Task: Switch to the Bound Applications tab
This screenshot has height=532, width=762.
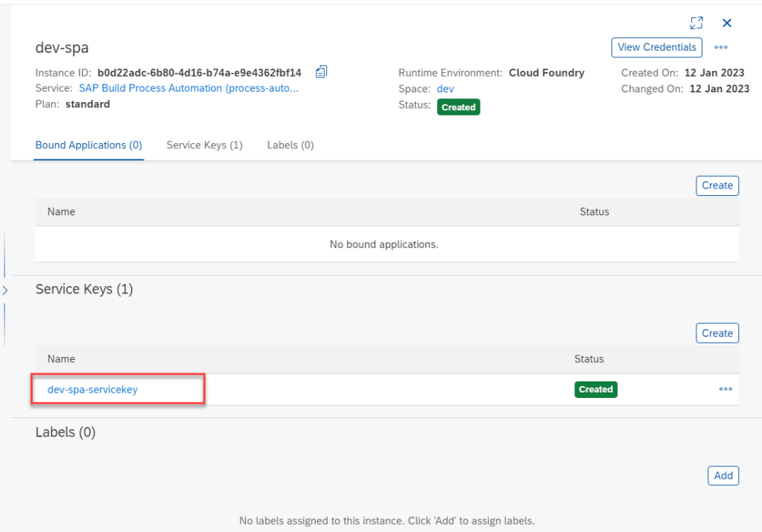Action: [89, 145]
